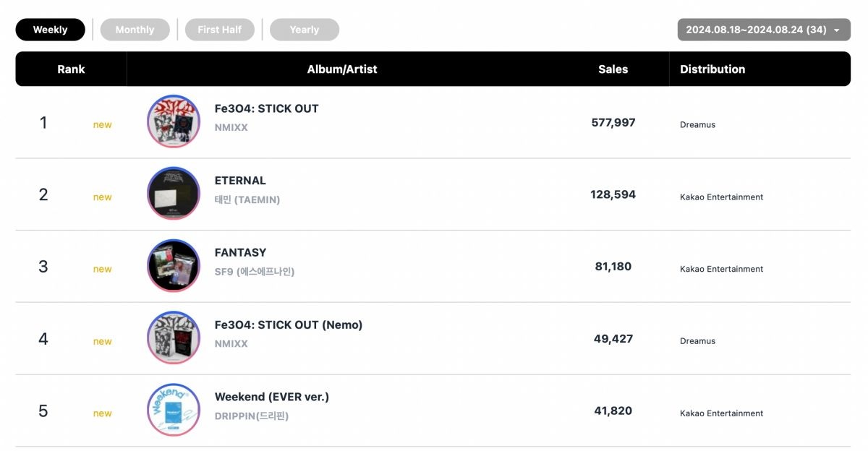Expand the 2024.08.18~2024.08.24 week dropdown
The image size is (868, 451).
(x=763, y=30)
